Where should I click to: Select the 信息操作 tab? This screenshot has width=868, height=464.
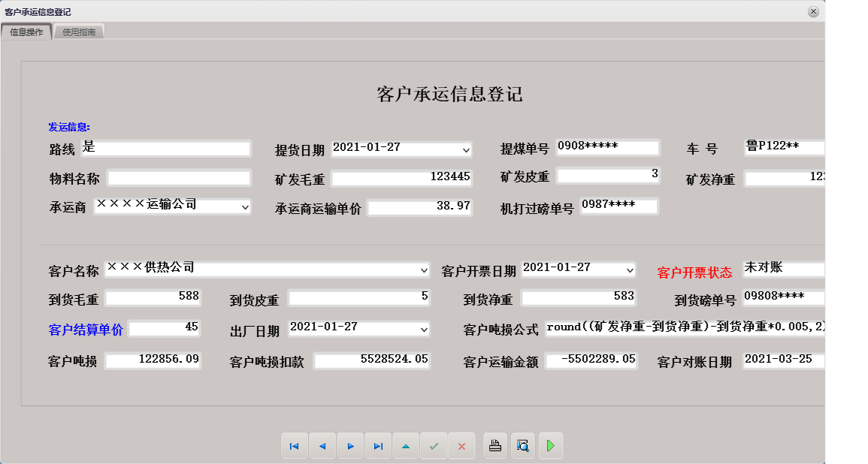coord(27,32)
